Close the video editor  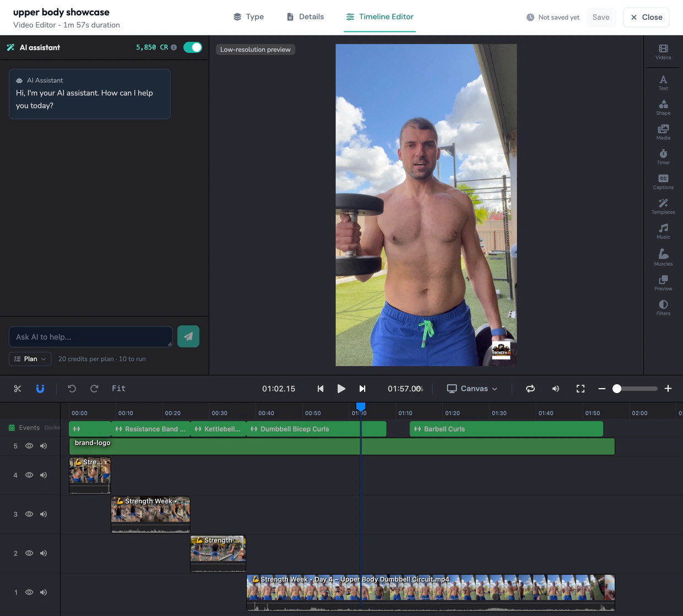[646, 17]
